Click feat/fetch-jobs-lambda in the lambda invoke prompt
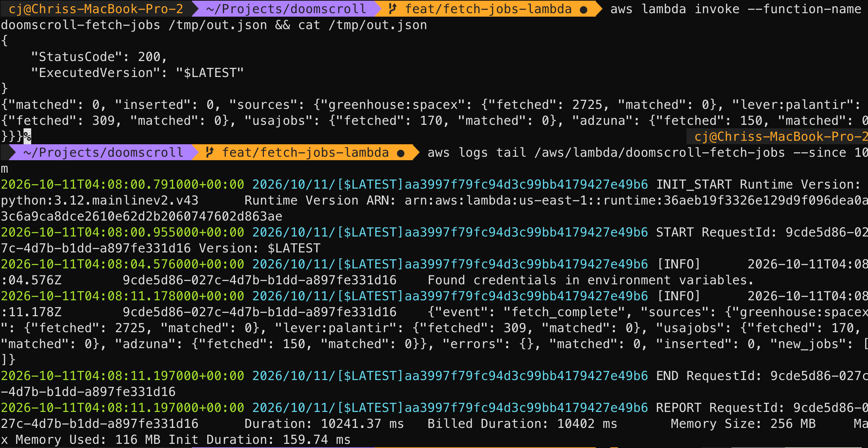 (x=488, y=9)
